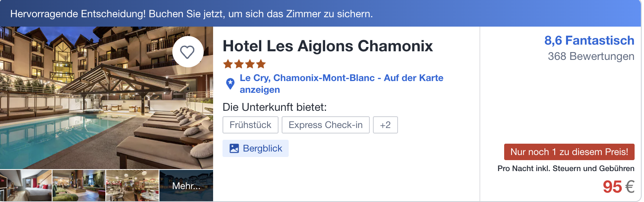The height and width of the screenshot is (202, 644).
Task: Open the green lounge thumbnail photo
Action: (x=79, y=186)
